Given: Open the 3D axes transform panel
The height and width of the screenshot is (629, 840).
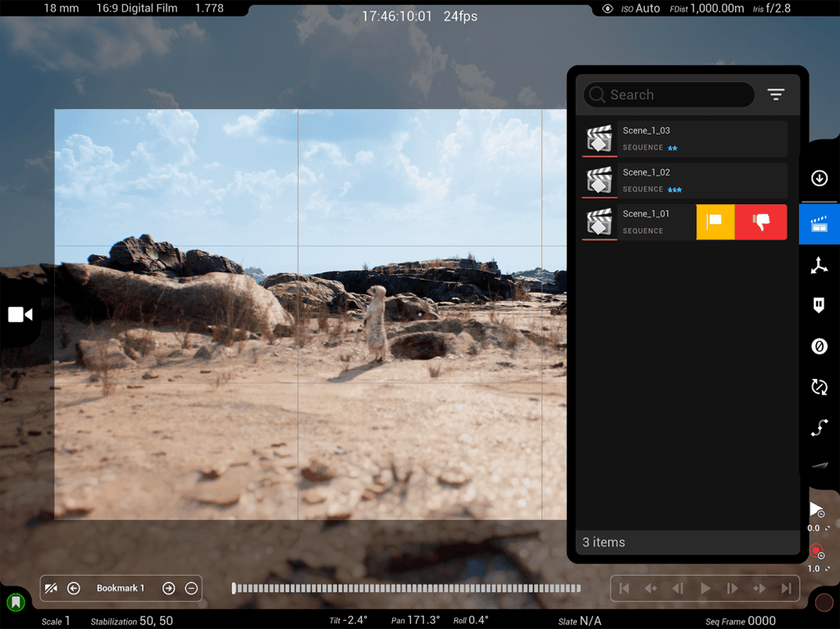Looking at the screenshot, I should [x=819, y=265].
